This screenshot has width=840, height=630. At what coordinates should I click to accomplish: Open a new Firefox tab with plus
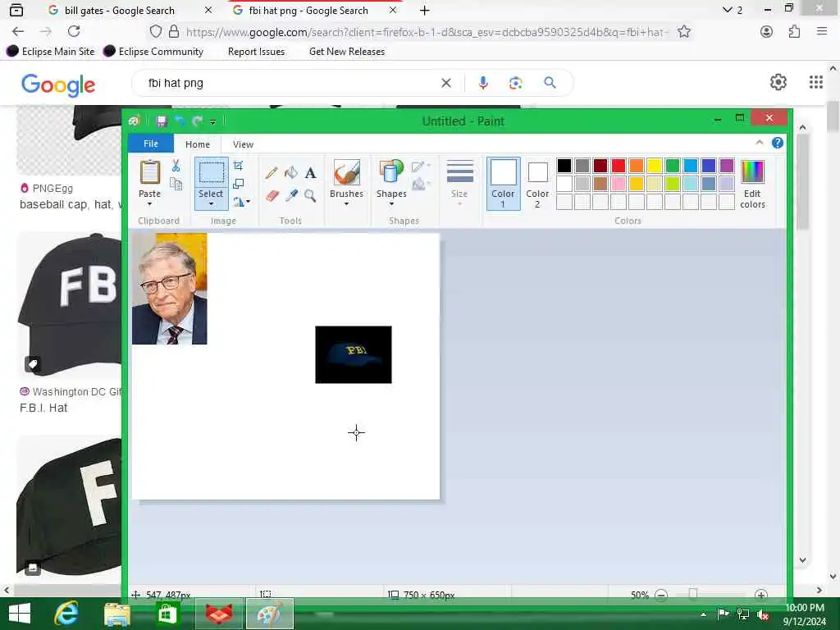click(424, 10)
